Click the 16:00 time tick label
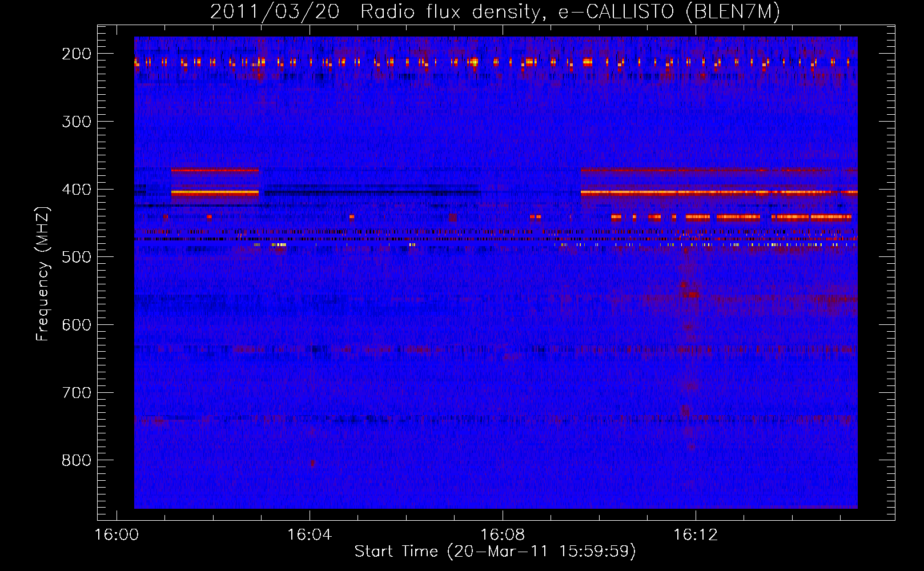Screen dimensions: 924x571 (116, 535)
